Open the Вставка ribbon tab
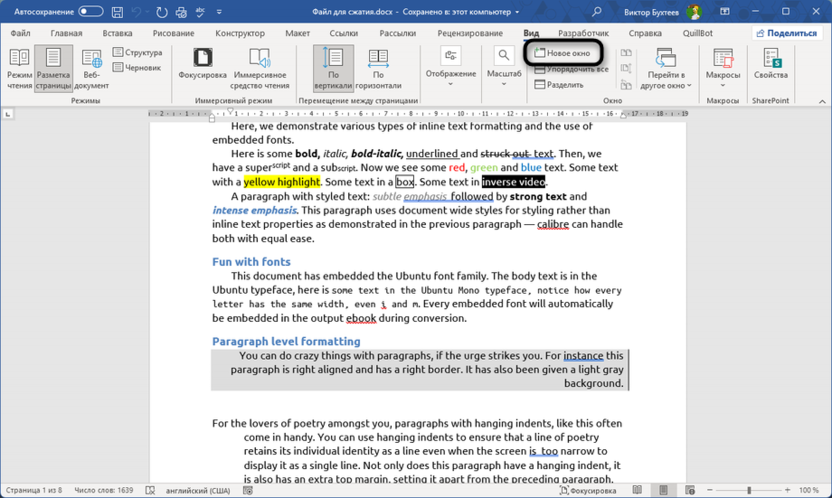The width and height of the screenshot is (832, 498). (118, 33)
